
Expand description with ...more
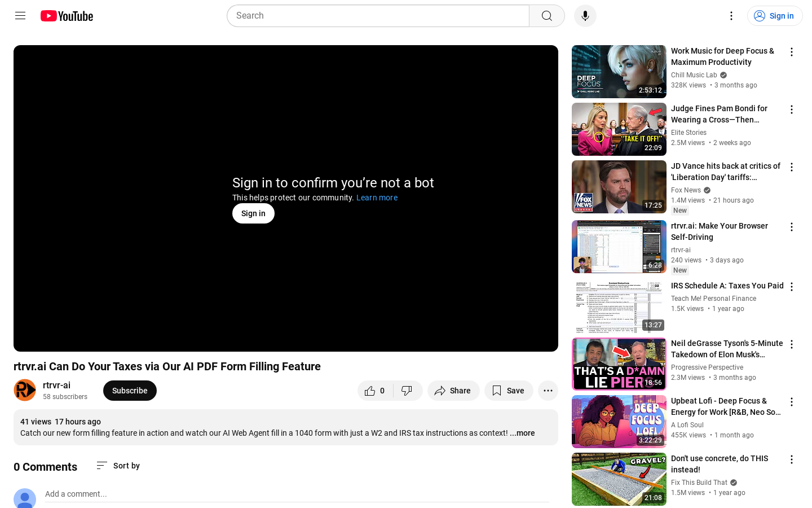pos(523,433)
